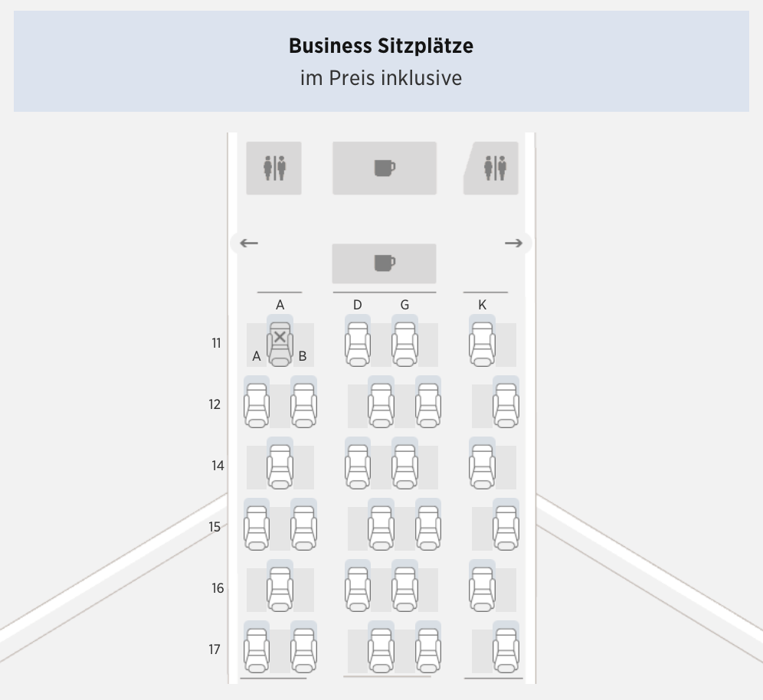Screen dimensions: 763x700
Task: Pick seat K in row 11
Action: 482,342
